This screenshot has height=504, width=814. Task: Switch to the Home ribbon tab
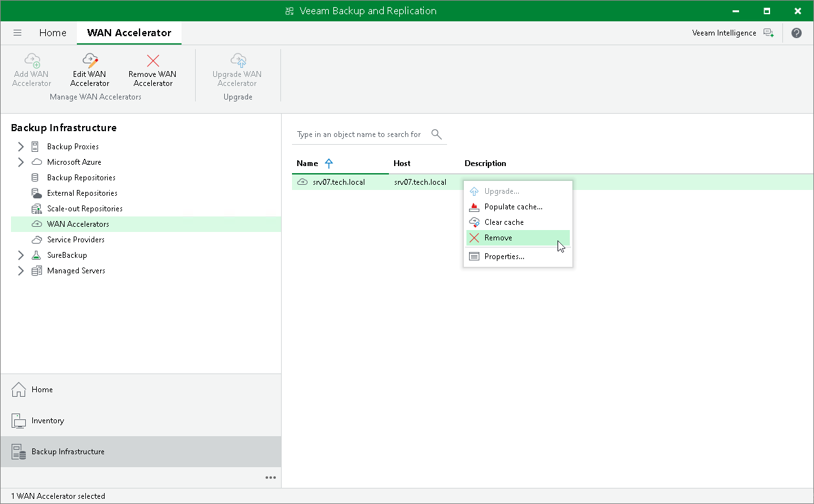click(x=52, y=33)
